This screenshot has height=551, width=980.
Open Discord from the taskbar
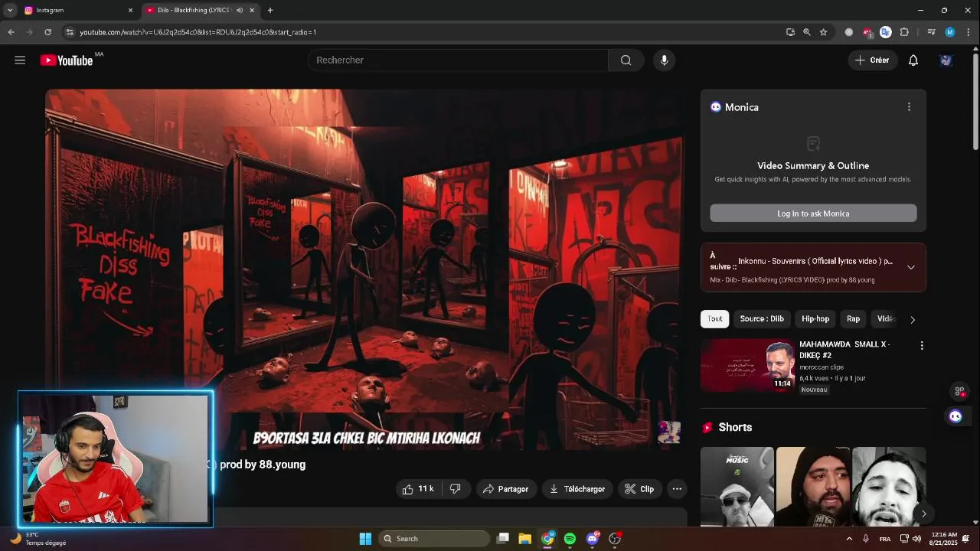(x=592, y=539)
